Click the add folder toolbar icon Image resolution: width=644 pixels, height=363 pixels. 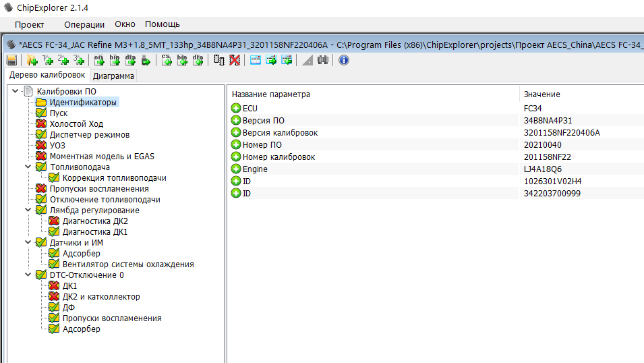point(32,60)
